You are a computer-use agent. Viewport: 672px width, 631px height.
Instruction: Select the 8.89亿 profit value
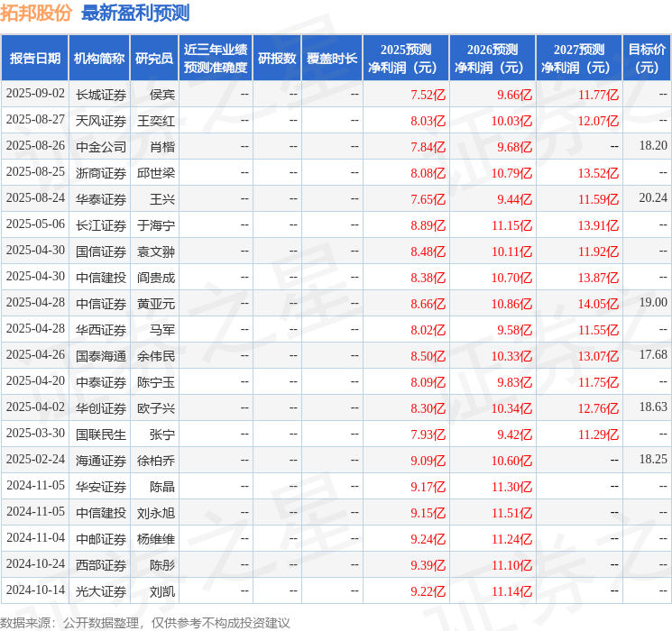tap(428, 225)
